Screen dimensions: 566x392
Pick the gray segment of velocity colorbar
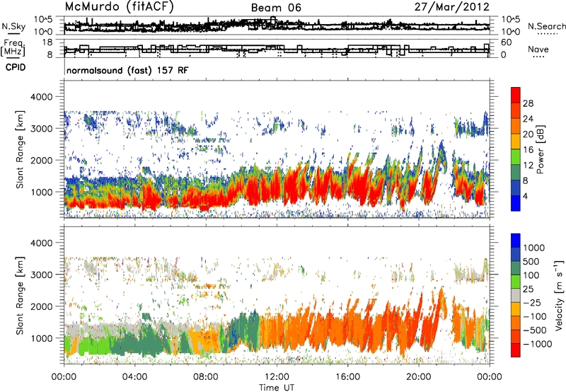pyautogui.click(x=516, y=295)
